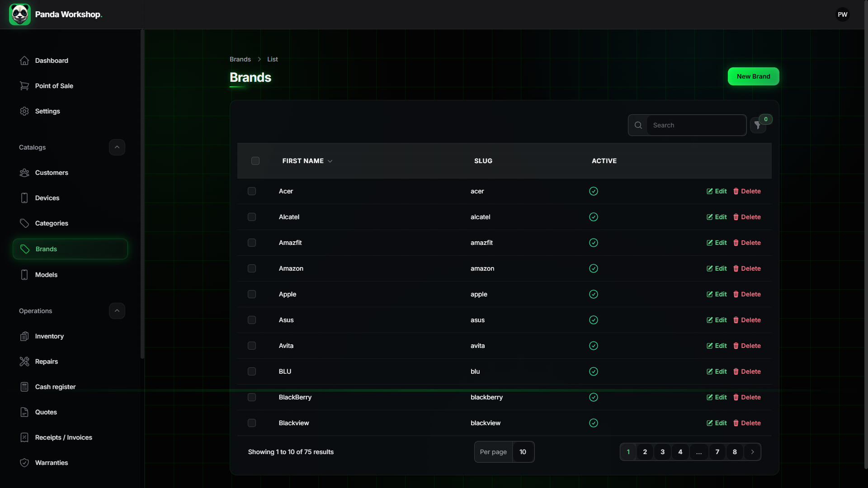Click the Point of Sale cart icon
The height and width of the screenshot is (488, 868).
[x=24, y=86]
